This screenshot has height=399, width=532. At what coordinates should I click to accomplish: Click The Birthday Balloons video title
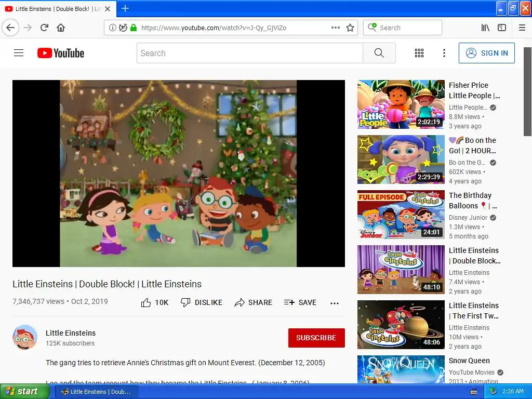(473, 200)
